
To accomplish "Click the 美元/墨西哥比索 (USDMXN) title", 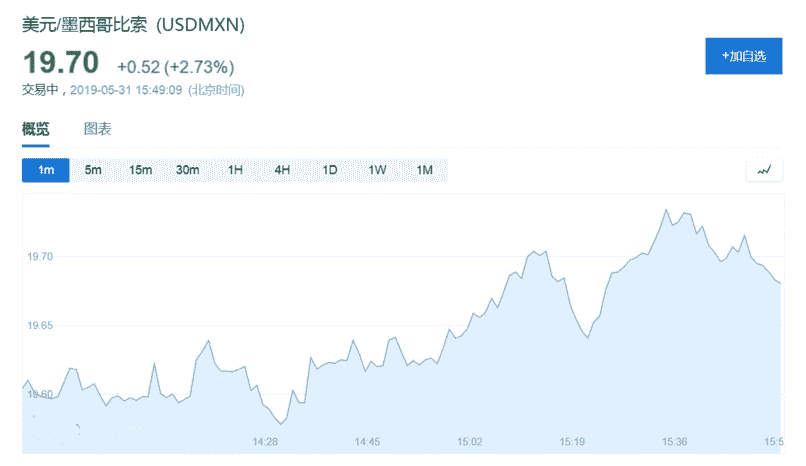I will click(133, 23).
